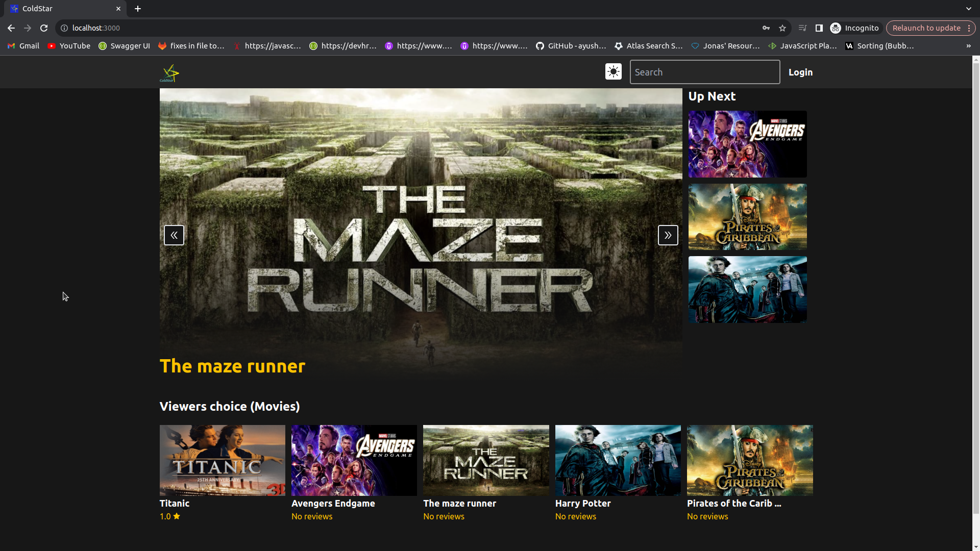The height and width of the screenshot is (551, 980).
Task: Focus the Search input field
Action: click(x=705, y=72)
